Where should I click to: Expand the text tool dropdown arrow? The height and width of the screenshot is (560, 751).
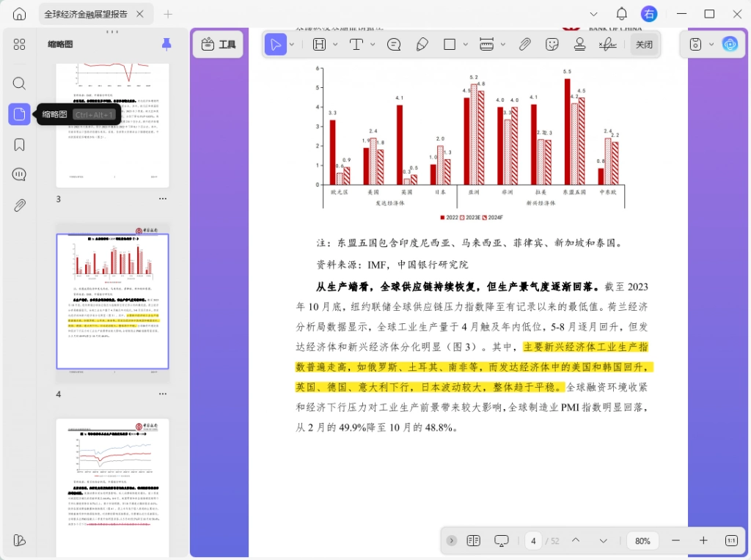pyautogui.click(x=373, y=45)
